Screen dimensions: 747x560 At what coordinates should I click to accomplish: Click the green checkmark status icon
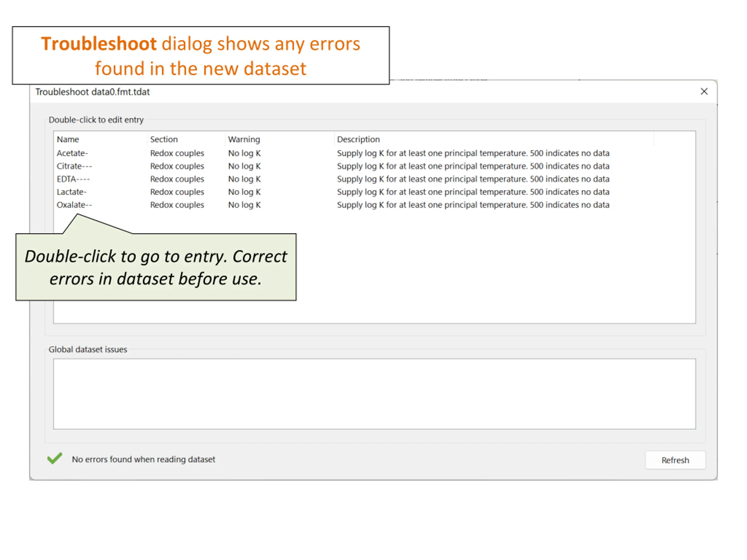click(55, 458)
